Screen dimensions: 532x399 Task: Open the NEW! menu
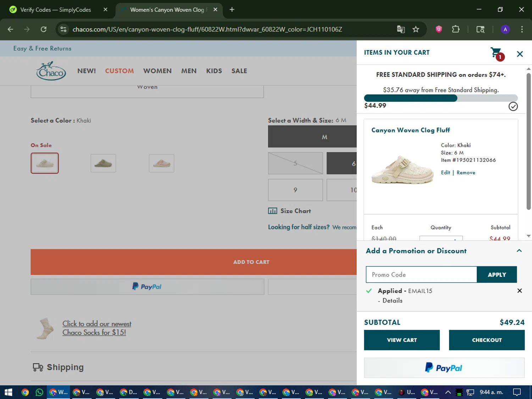pyautogui.click(x=87, y=71)
